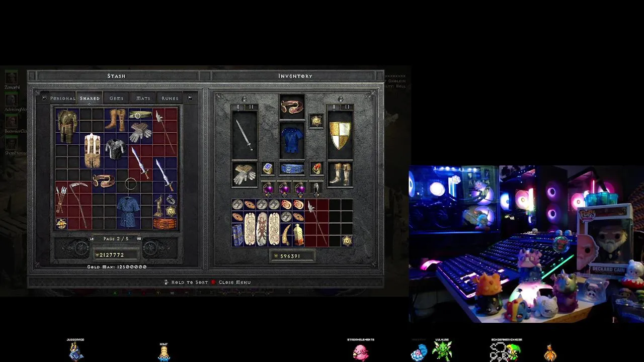Switch left weapon slot to set II

[x=251, y=107]
